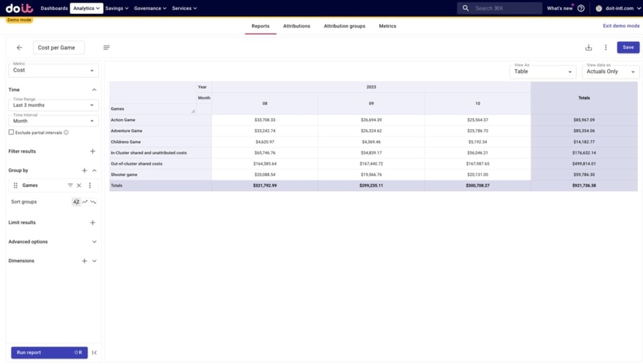
Task: Open filter icon on Games chip
Action: coord(70,185)
